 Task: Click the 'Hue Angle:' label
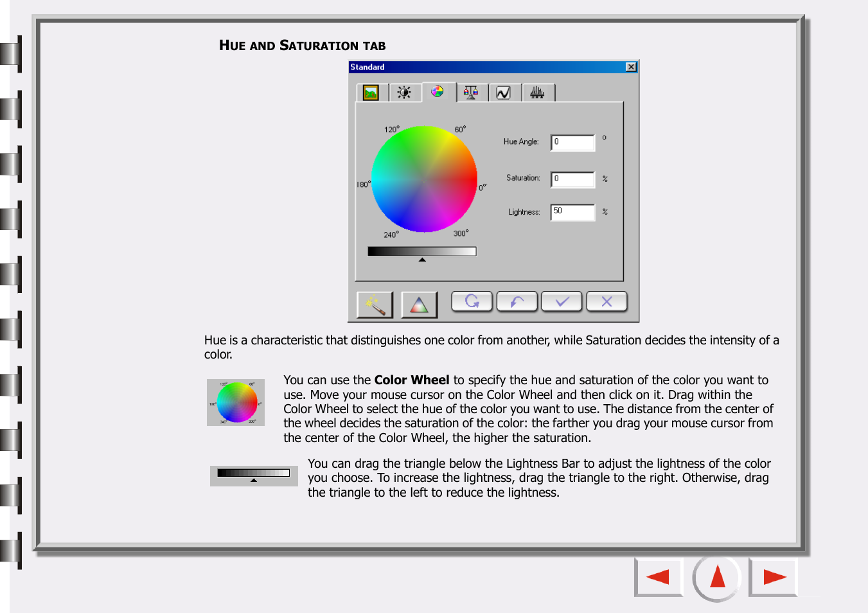click(x=521, y=141)
